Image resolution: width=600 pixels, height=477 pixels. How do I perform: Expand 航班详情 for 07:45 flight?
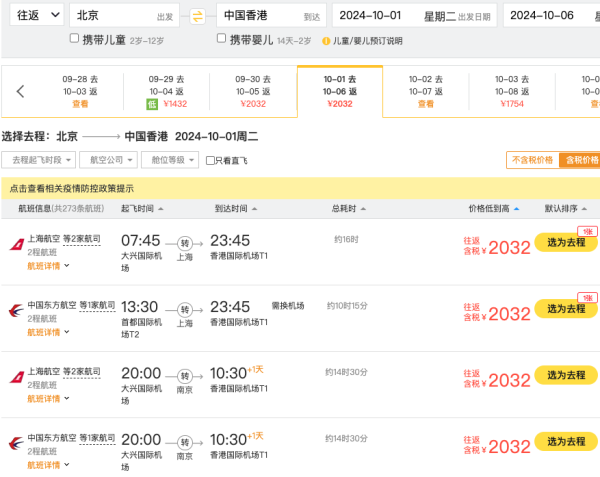click(x=48, y=266)
